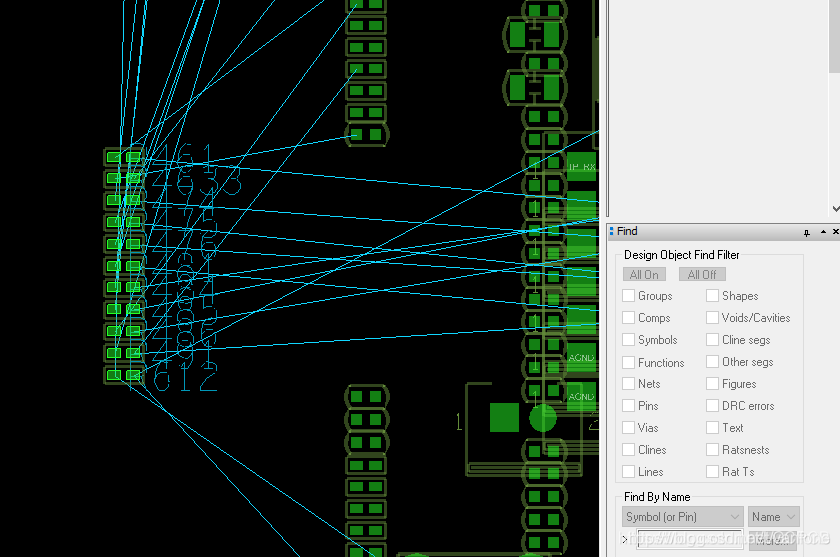
Task: Select the round pad next to pin 1
Action: click(x=543, y=417)
